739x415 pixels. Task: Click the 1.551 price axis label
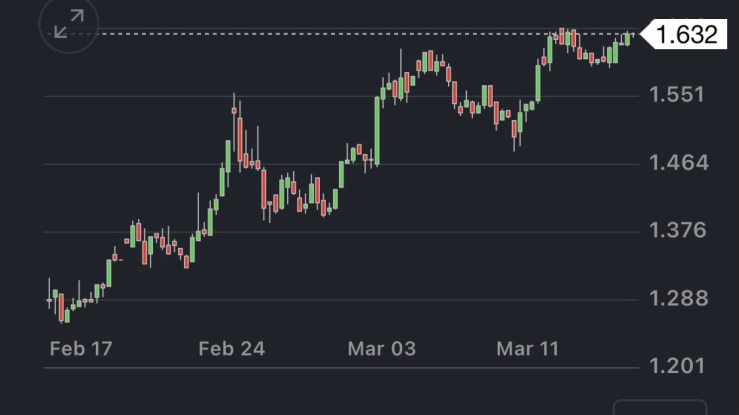click(677, 95)
